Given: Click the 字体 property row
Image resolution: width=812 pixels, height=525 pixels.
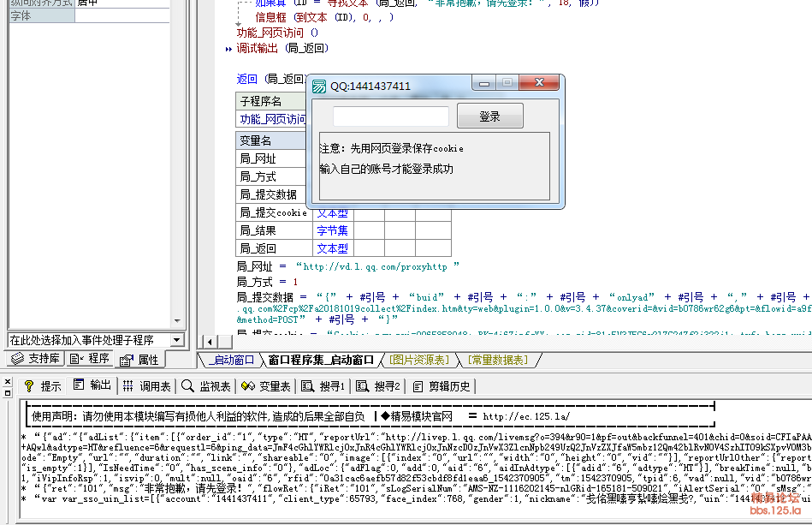Looking at the screenshot, I should click(x=39, y=15).
